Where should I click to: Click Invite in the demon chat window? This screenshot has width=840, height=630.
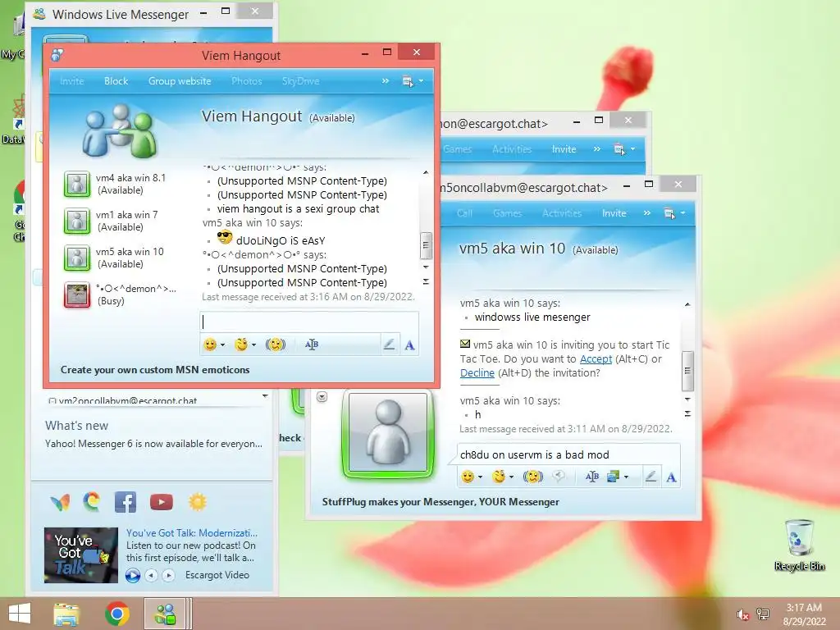point(564,149)
